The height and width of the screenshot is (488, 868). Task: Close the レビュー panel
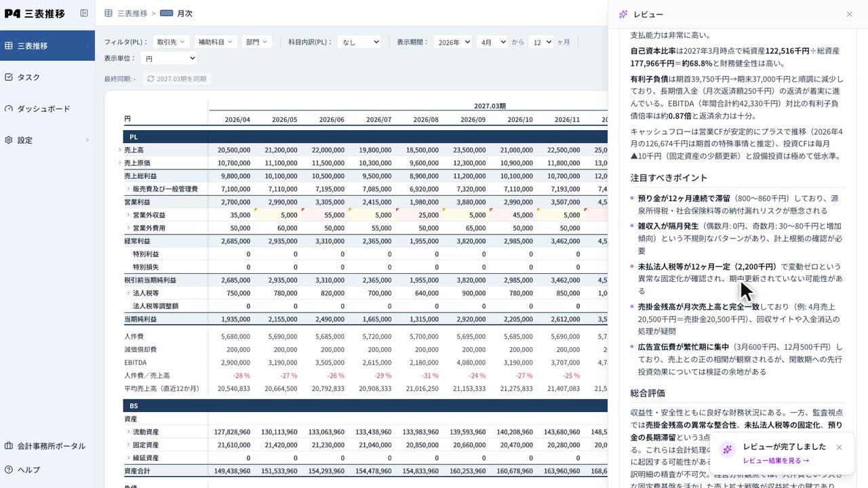(x=850, y=14)
